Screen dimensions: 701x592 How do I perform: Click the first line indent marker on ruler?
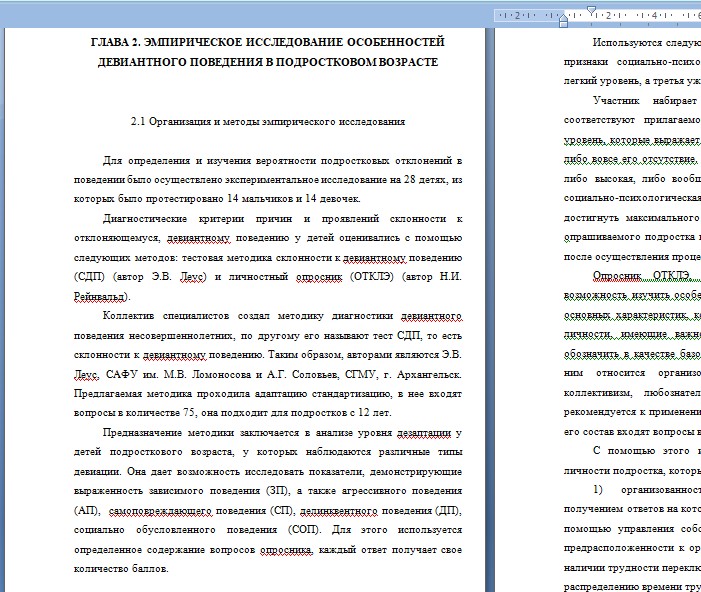591,10
